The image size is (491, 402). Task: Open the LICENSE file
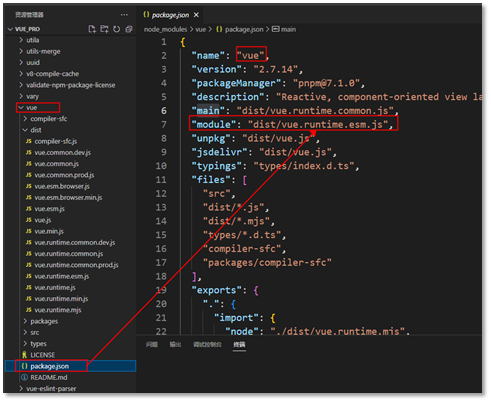tap(43, 355)
